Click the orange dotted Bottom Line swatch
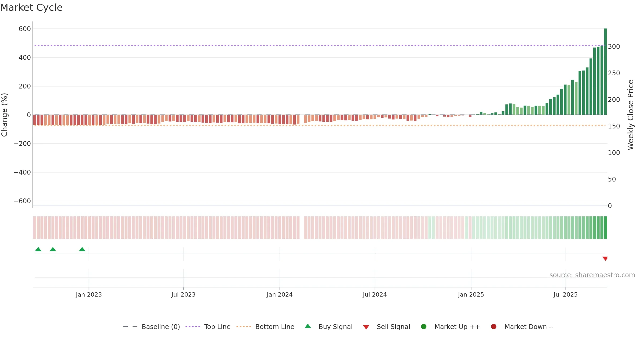This screenshot has height=362, width=644. 244,327
